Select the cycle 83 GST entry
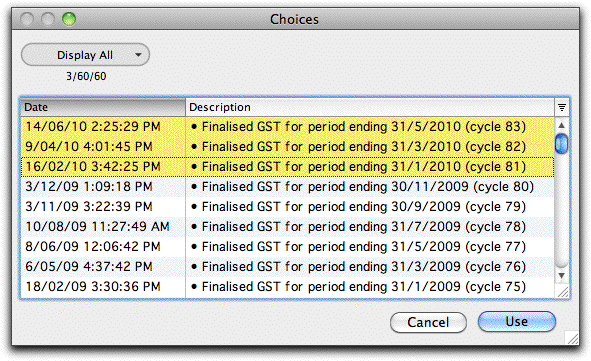The image size is (591, 361). pyautogui.click(x=288, y=127)
